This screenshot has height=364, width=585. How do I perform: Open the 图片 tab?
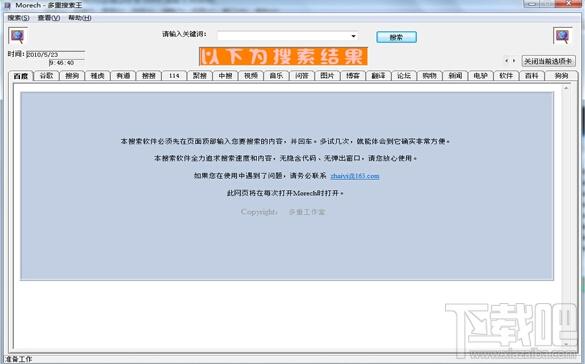(327, 76)
